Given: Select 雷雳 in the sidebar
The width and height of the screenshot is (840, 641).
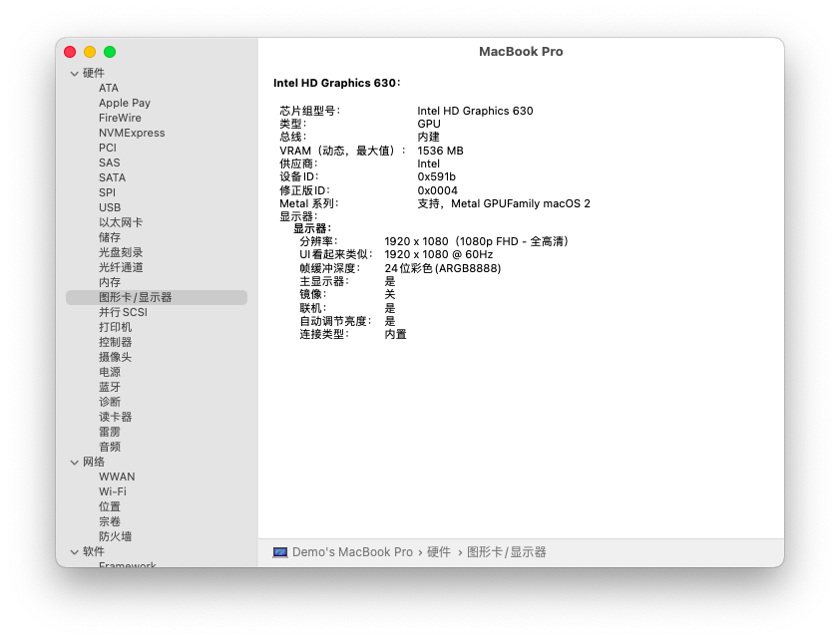Looking at the screenshot, I should click(110, 433).
